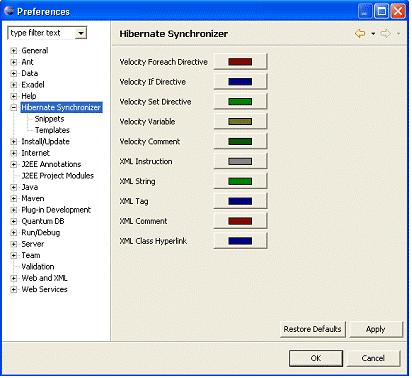Select Snippets under Hibernate Synchronizer

[x=49, y=119]
